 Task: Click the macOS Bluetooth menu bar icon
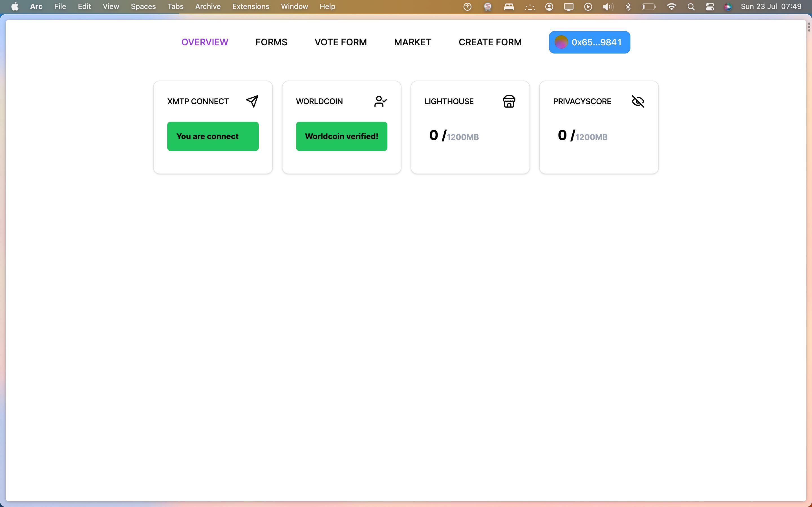[x=628, y=6]
